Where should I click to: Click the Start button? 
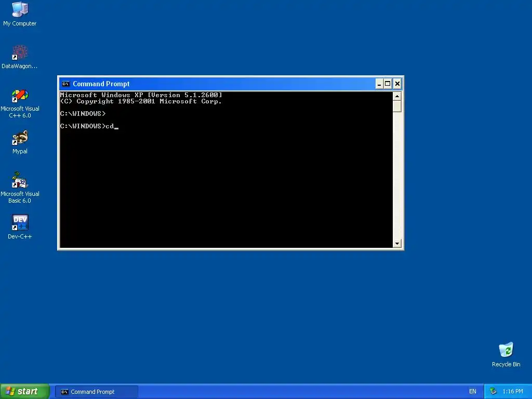(24, 392)
